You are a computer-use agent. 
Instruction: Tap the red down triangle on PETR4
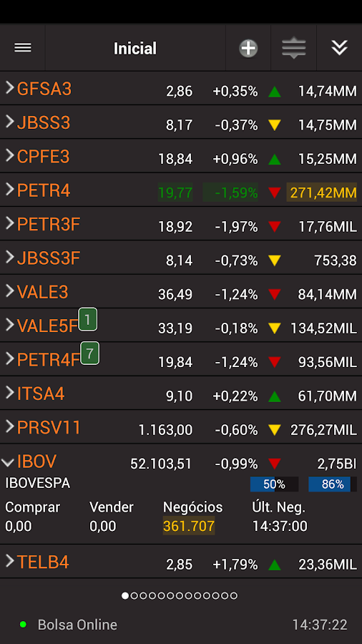274,192
